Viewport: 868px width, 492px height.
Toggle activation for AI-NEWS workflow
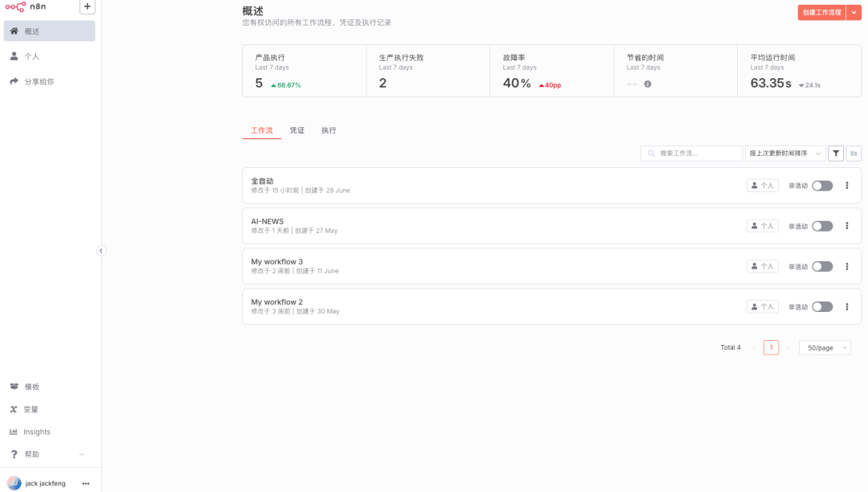coord(822,227)
